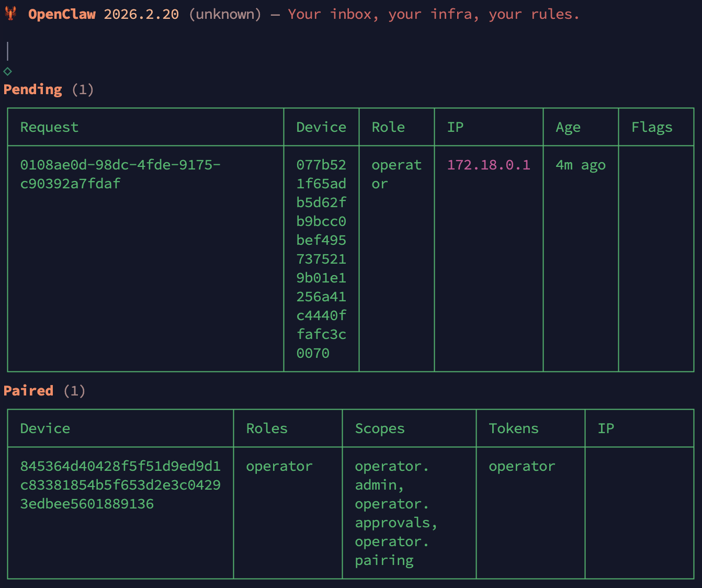Select the version number 2026.2.20
The width and height of the screenshot is (702, 588).
(141, 14)
